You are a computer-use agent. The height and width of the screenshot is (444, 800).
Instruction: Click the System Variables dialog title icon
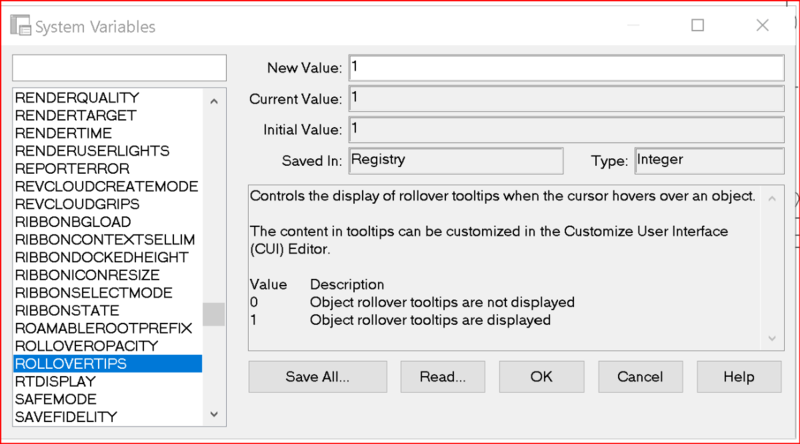(x=22, y=27)
